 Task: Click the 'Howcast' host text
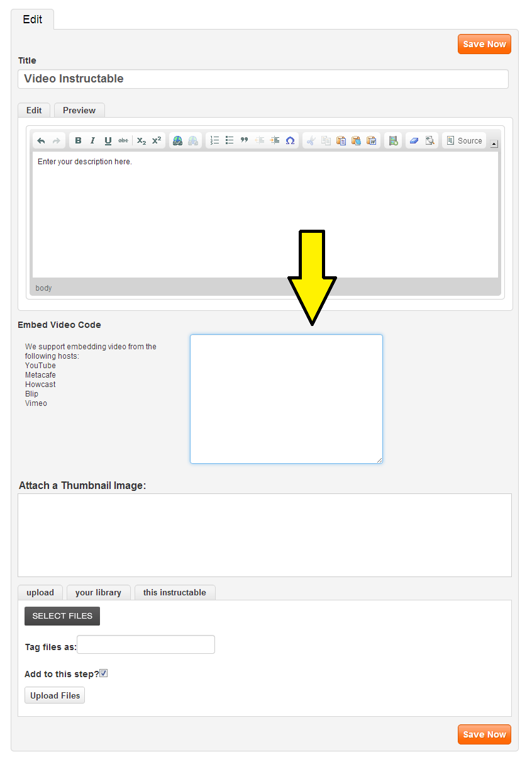[40, 385]
